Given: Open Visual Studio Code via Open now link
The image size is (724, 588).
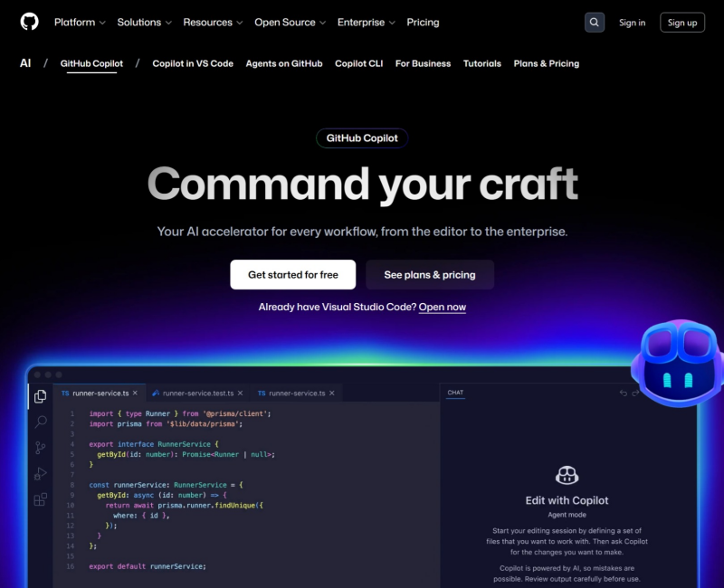Looking at the screenshot, I should [443, 307].
